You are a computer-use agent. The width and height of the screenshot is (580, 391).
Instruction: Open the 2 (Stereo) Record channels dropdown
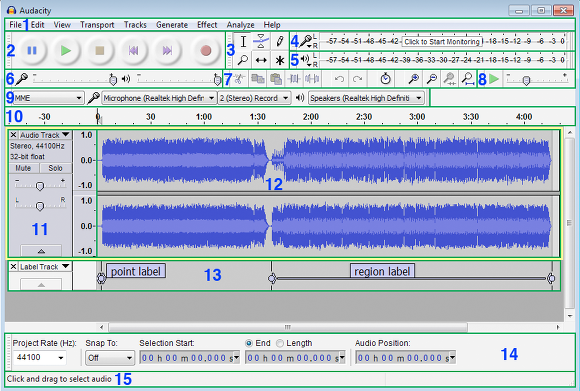tap(254, 98)
